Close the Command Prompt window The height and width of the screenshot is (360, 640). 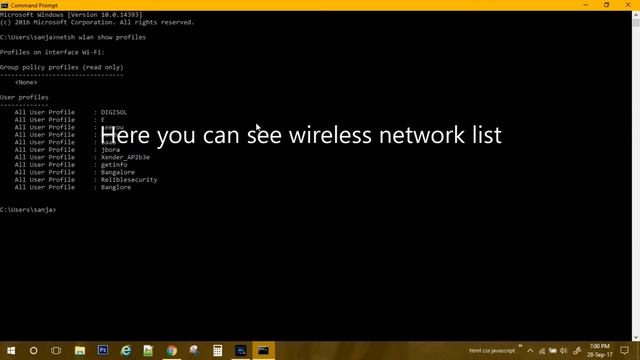pyautogui.click(x=628, y=5)
